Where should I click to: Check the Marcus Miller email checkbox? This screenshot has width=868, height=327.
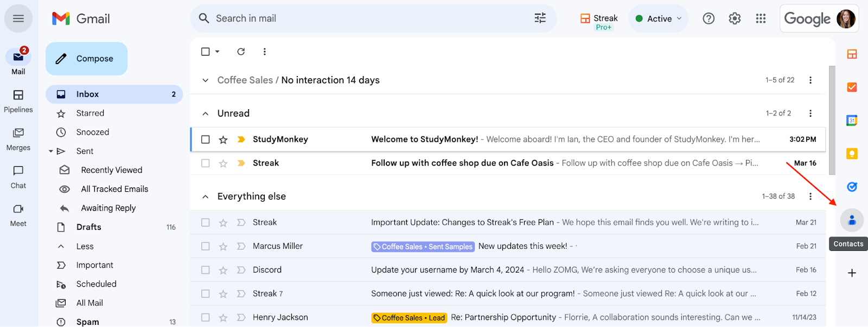[205, 246]
